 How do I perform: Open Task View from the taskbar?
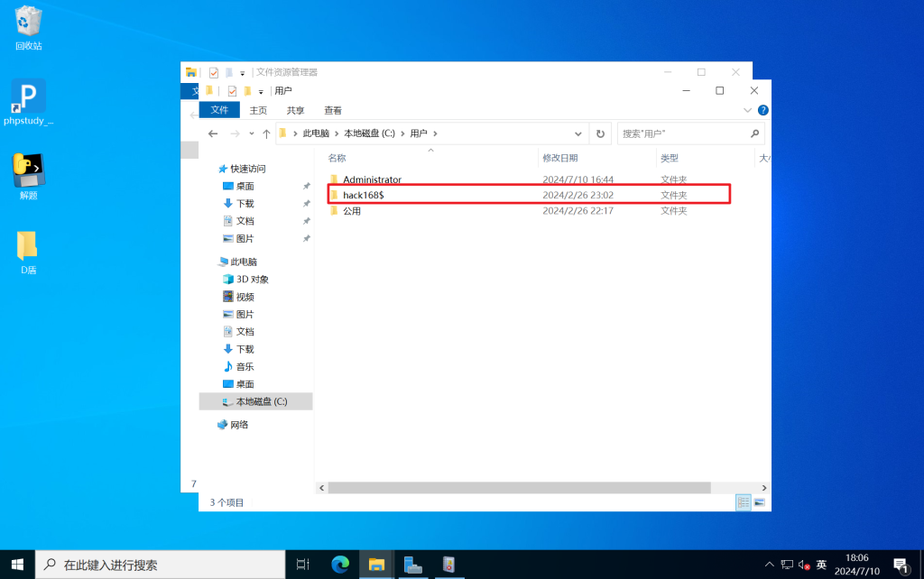(x=303, y=565)
